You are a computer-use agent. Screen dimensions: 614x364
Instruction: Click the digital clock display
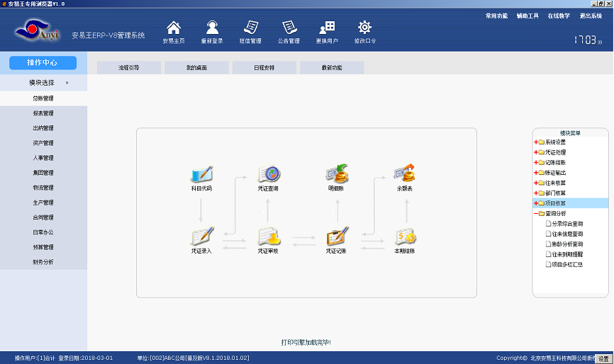pyautogui.click(x=588, y=40)
